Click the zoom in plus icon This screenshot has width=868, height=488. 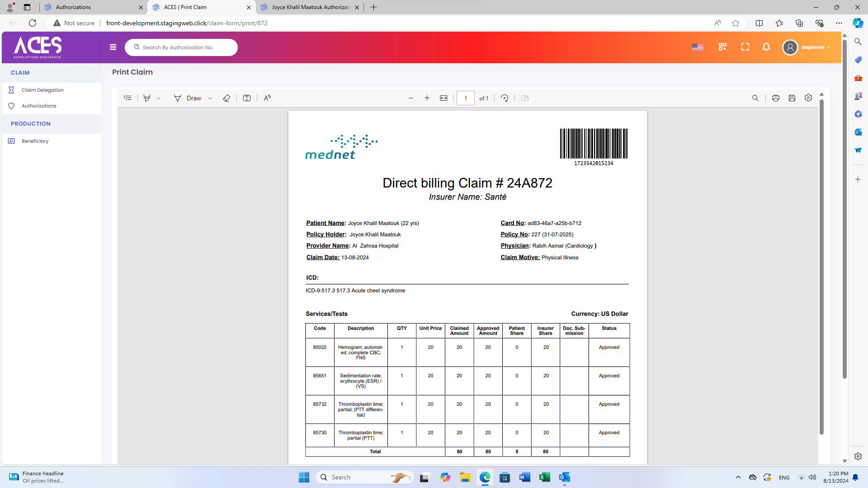coord(427,98)
